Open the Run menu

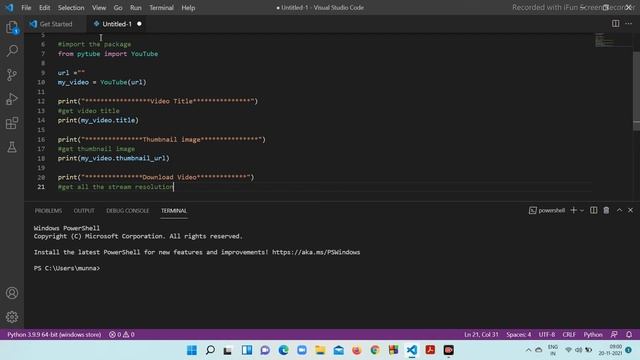136,8
